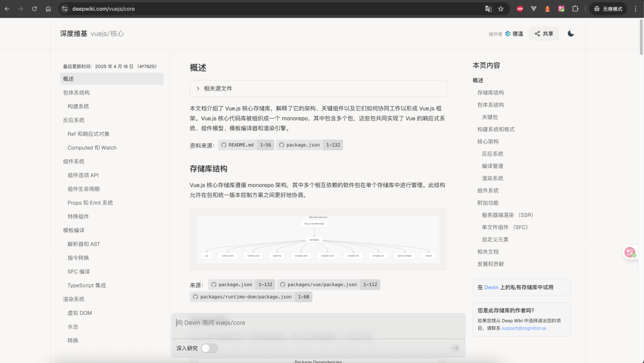This screenshot has height=363, width=644.
Task: Open the monorepo structure diagram
Action: (318, 240)
